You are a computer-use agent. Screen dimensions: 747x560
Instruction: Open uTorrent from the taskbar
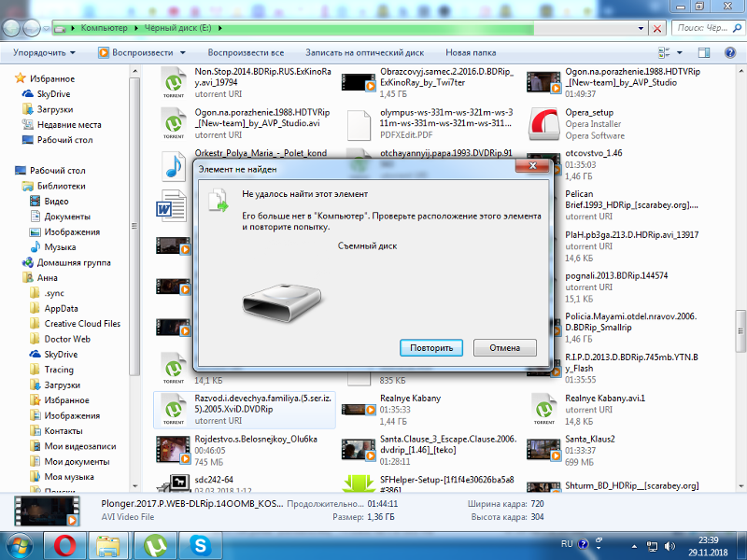[155, 545]
